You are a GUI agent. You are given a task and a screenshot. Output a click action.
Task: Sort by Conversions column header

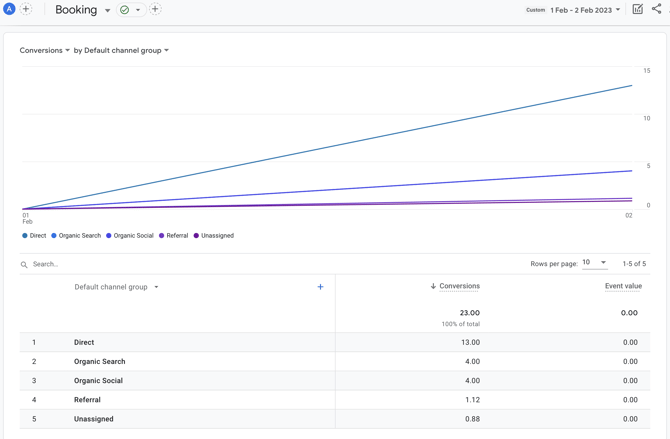pyautogui.click(x=458, y=286)
